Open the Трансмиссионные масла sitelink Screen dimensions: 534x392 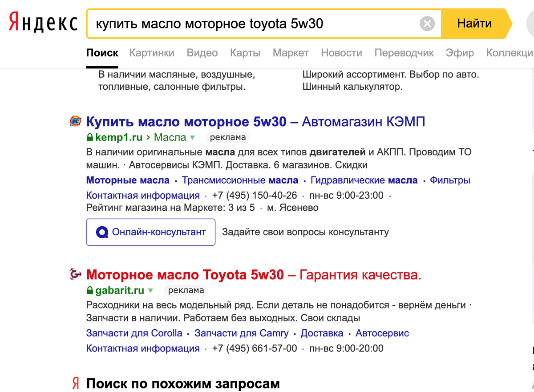pyautogui.click(x=240, y=180)
